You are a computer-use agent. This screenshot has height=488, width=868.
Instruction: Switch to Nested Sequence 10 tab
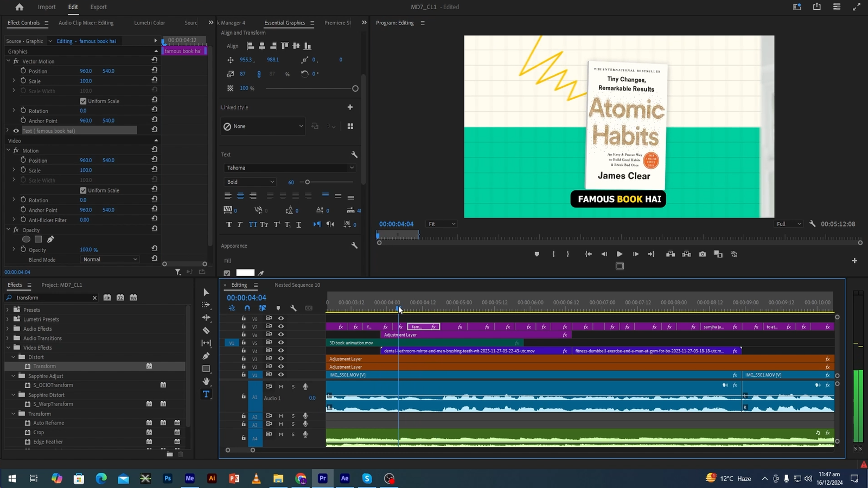point(297,285)
